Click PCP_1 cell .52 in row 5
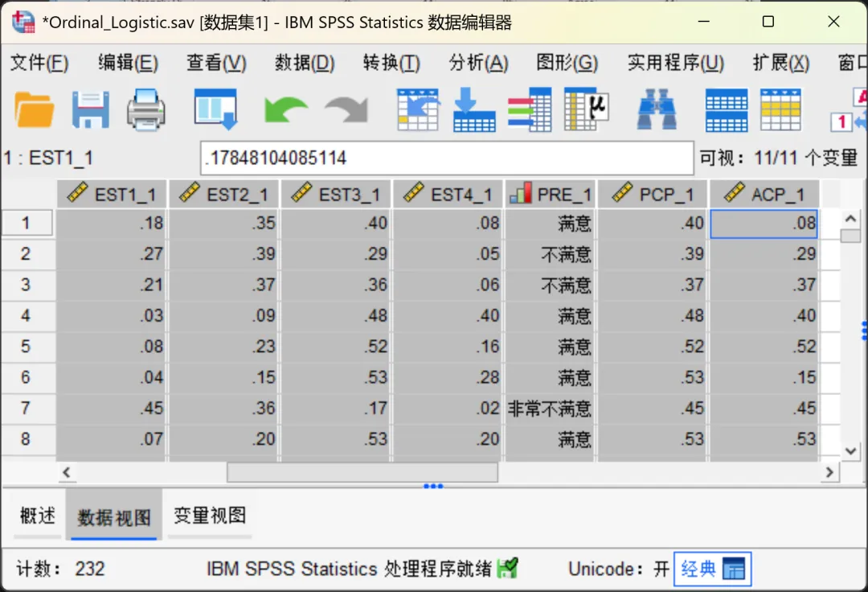Viewport: 868px width, 592px height. [x=652, y=346]
